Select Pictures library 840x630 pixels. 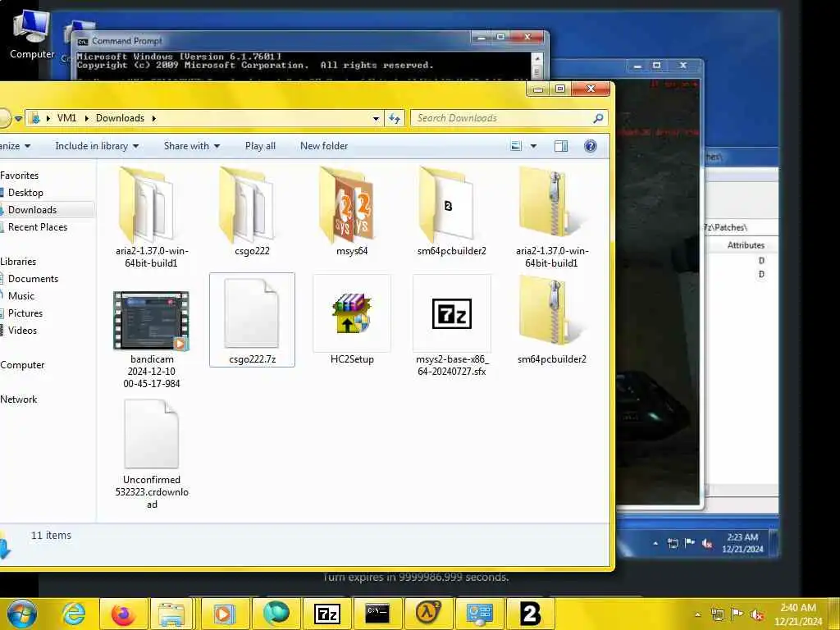[25, 313]
